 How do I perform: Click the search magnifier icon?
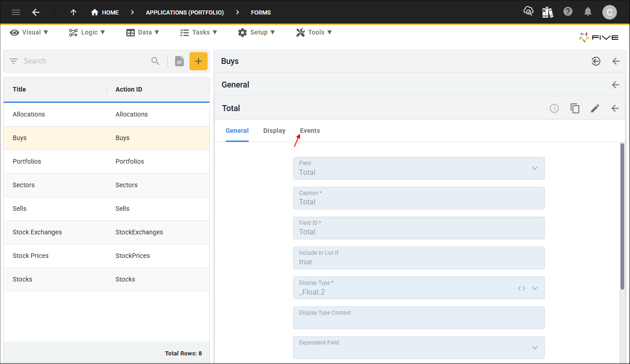[155, 61]
